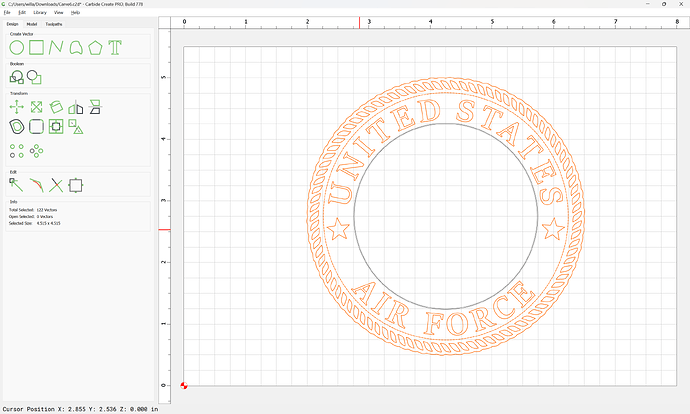Open the Library menu
This screenshot has height=414, width=690.
pos(40,12)
